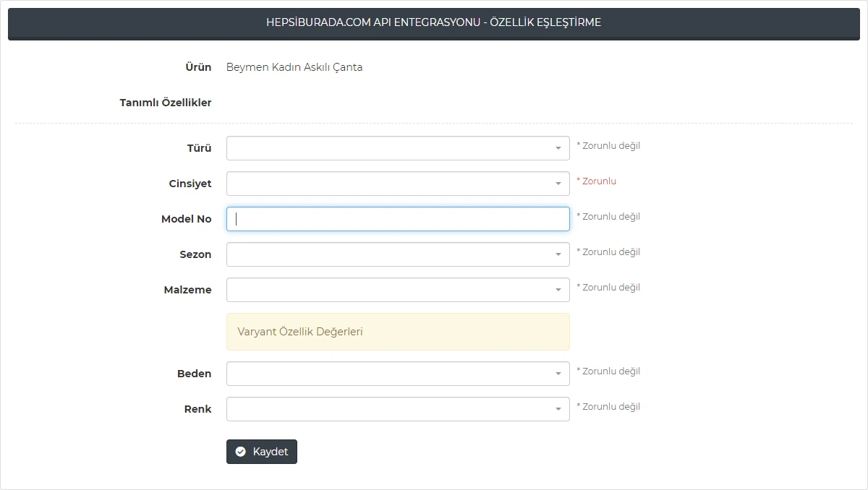Click the Beden dropdown arrow icon

coord(558,374)
